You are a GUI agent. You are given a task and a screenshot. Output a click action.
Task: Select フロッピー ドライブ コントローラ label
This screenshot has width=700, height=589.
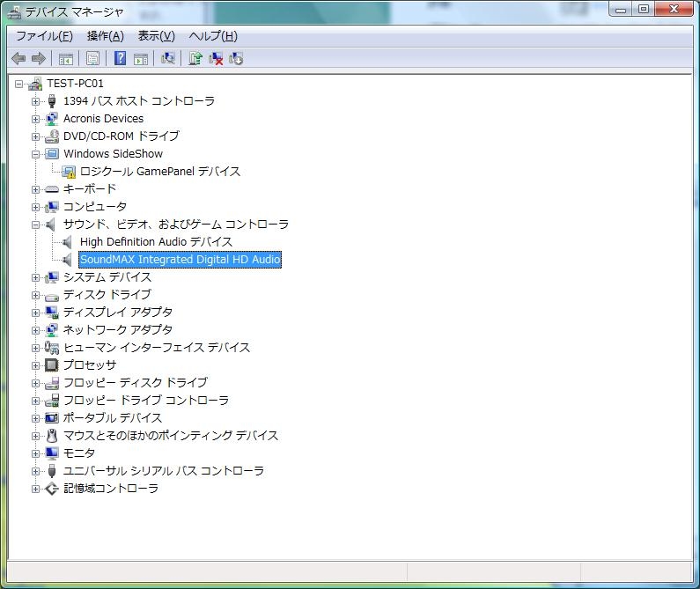(146, 401)
